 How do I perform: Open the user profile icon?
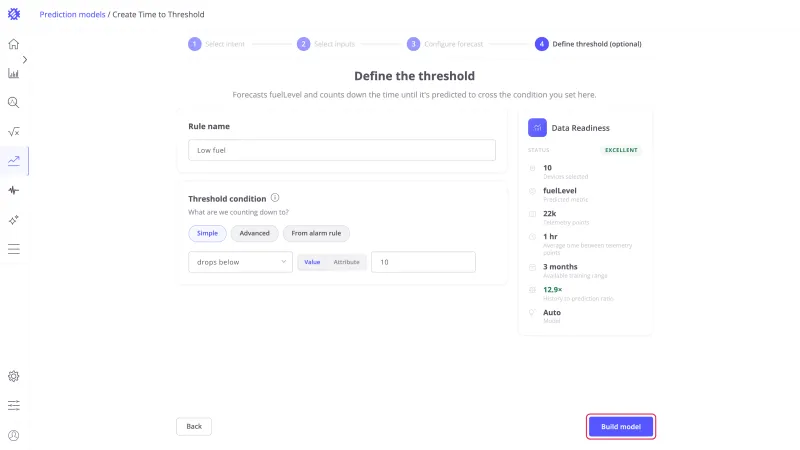[14, 435]
